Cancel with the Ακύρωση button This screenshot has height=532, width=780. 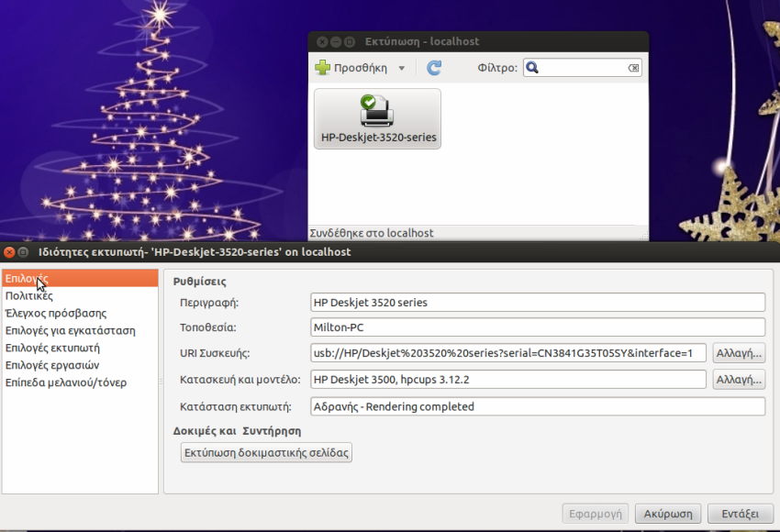(x=668, y=514)
